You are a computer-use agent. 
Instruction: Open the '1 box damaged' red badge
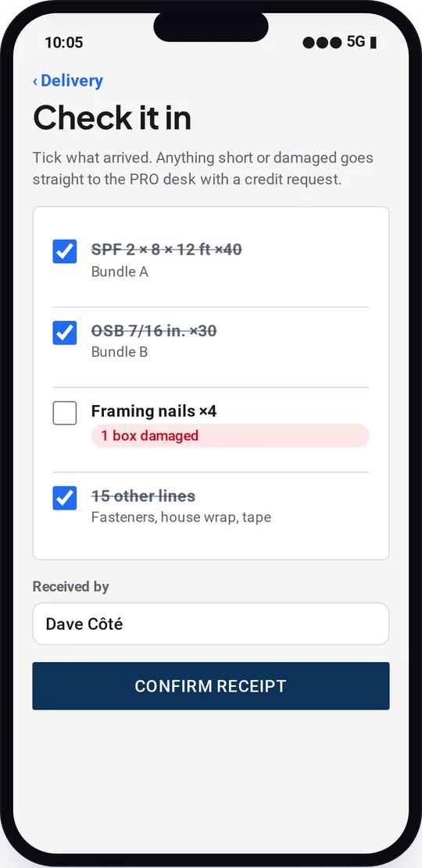click(x=230, y=436)
